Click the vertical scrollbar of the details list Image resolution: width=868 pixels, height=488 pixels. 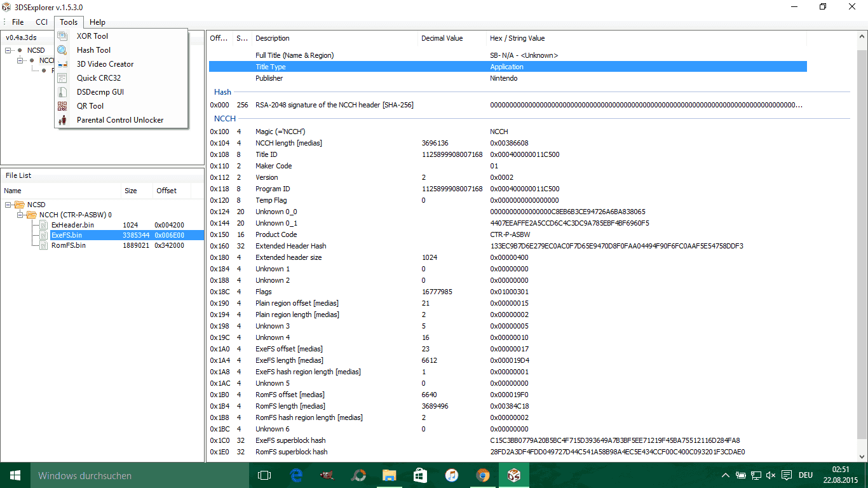point(862,246)
